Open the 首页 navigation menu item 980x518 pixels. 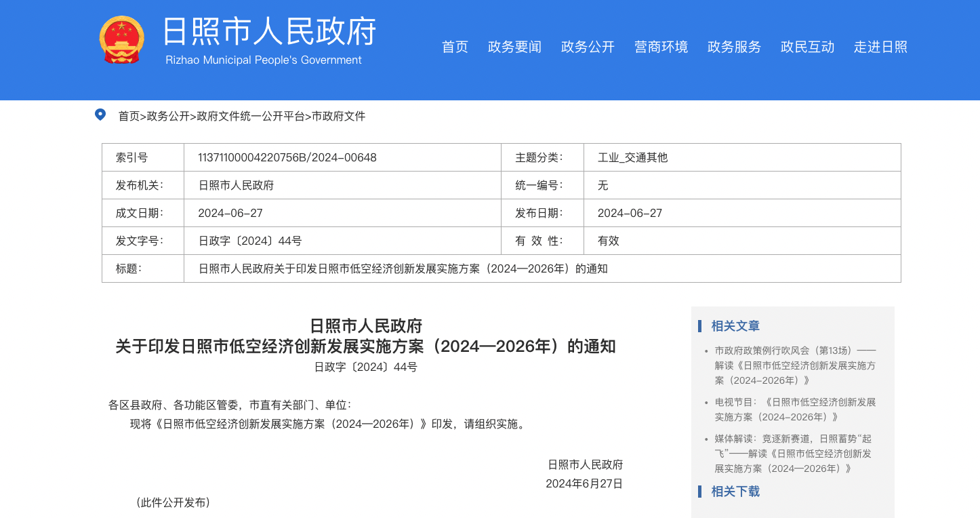click(455, 47)
